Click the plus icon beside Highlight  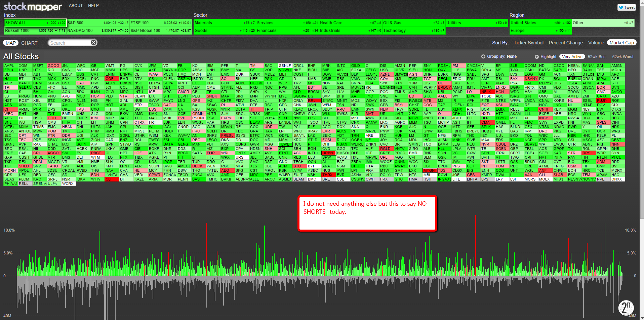pos(537,57)
